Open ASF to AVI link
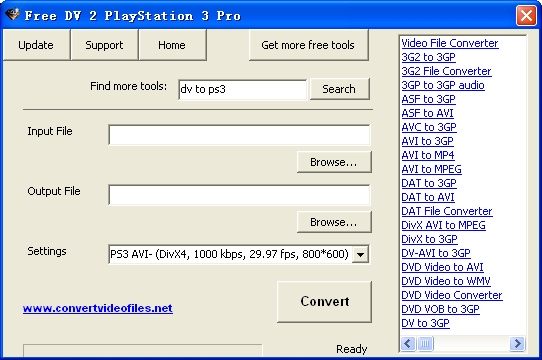 coord(427,113)
